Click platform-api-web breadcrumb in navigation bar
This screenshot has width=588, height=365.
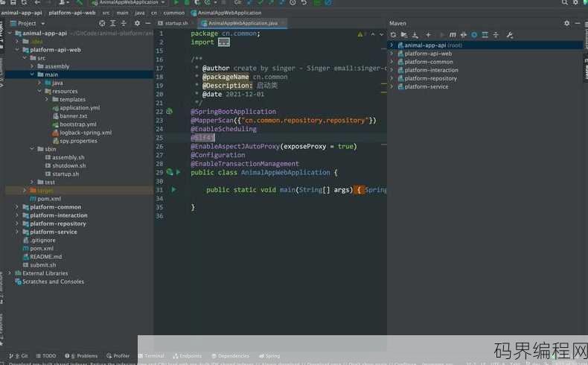[72, 13]
